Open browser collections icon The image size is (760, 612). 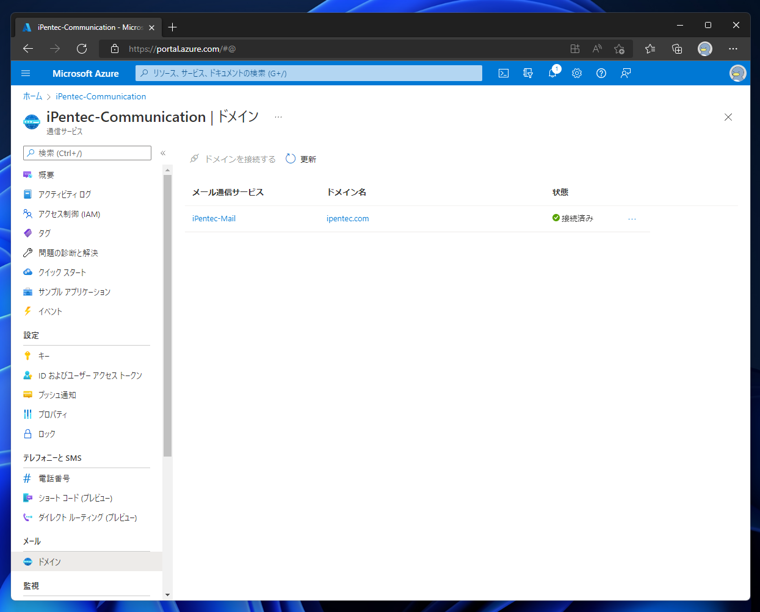click(x=677, y=48)
